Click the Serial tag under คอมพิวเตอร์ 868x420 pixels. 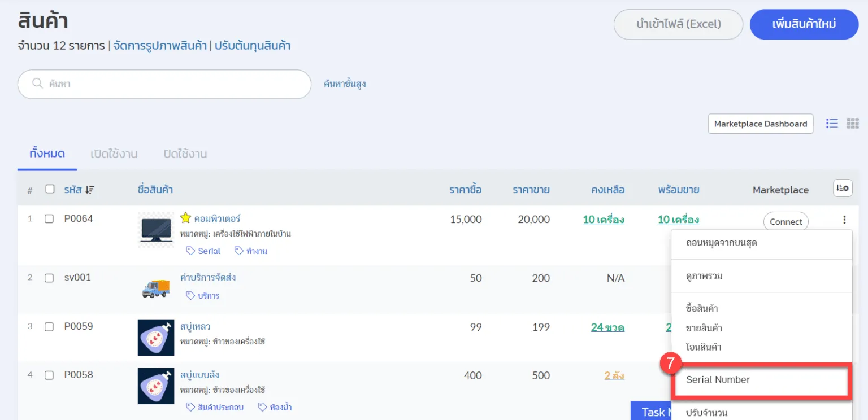pyautogui.click(x=203, y=251)
